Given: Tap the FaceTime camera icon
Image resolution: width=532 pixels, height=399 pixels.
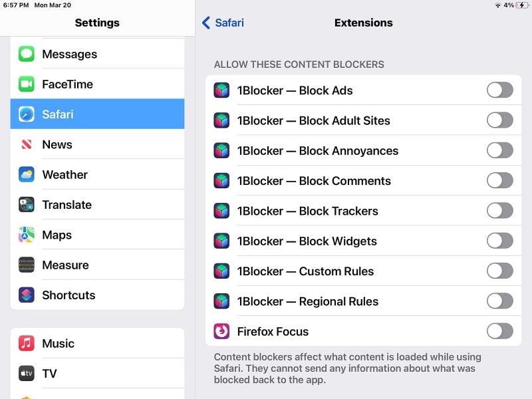Looking at the screenshot, I should pyautogui.click(x=27, y=84).
